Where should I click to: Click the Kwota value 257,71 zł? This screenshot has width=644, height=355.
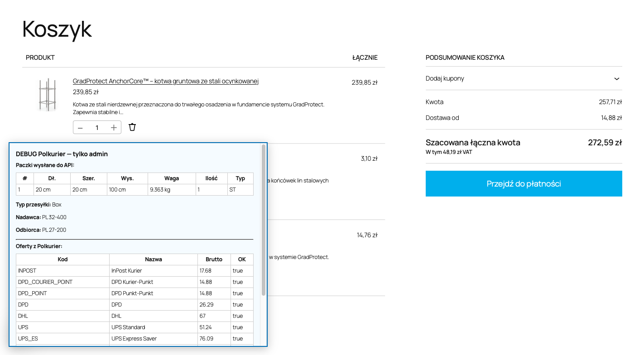(610, 102)
